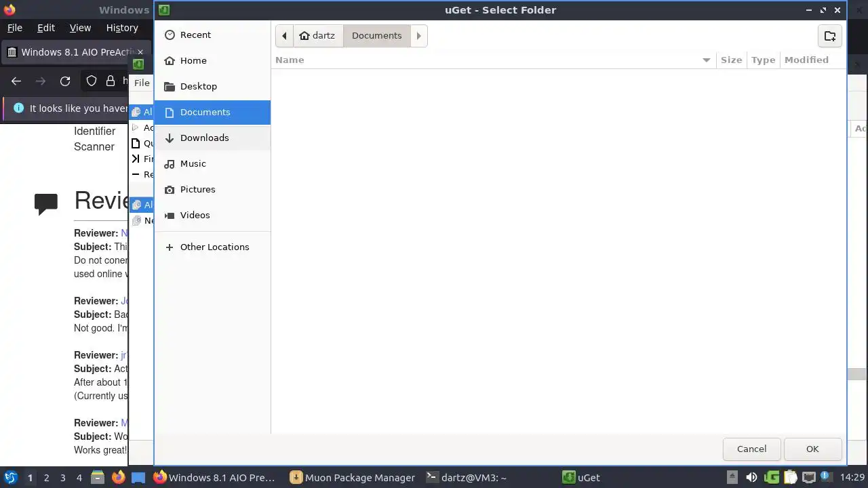Sort by the Size column header
Image resolution: width=868 pixels, height=488 pixels.
click(x=731, y=60)
